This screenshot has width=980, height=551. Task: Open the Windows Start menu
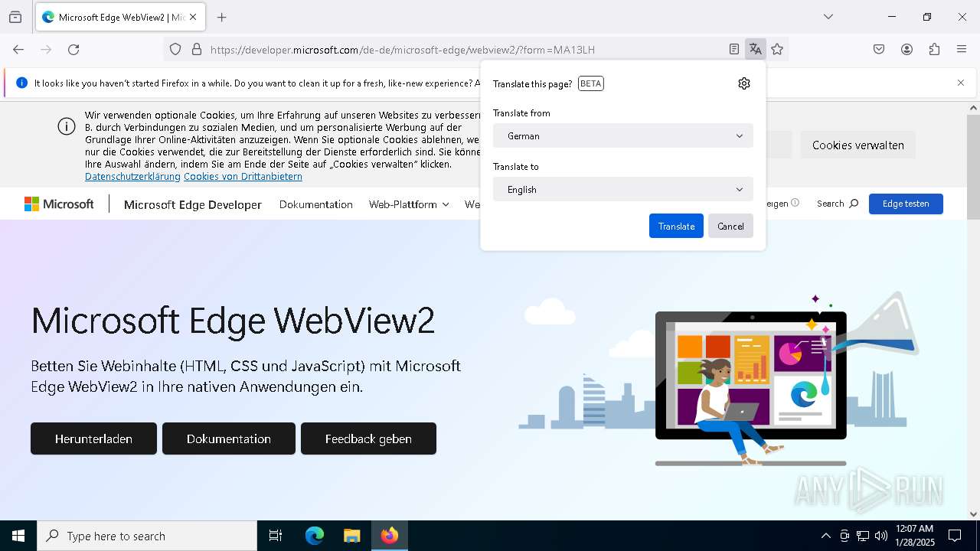coord(18,536)
